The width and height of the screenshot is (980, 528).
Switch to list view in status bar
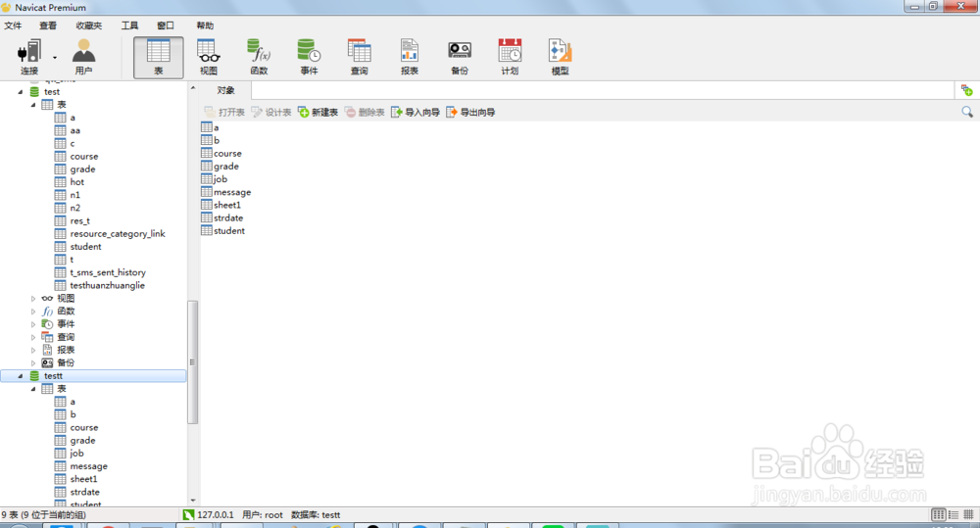pos(954,515)
